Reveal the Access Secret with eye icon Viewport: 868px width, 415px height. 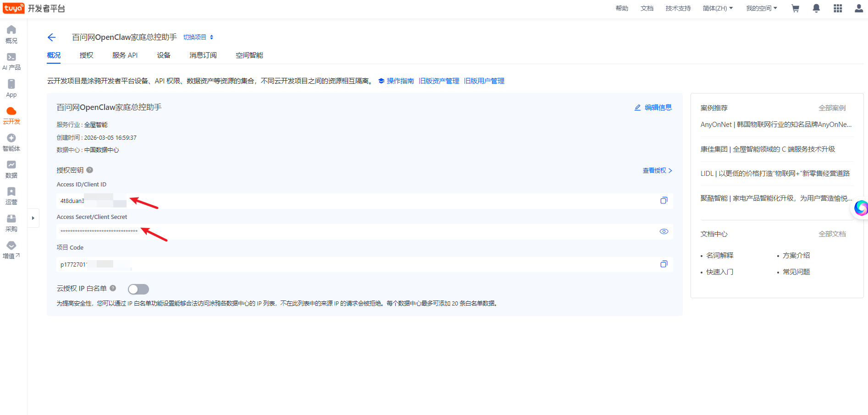tap(663, 231)
